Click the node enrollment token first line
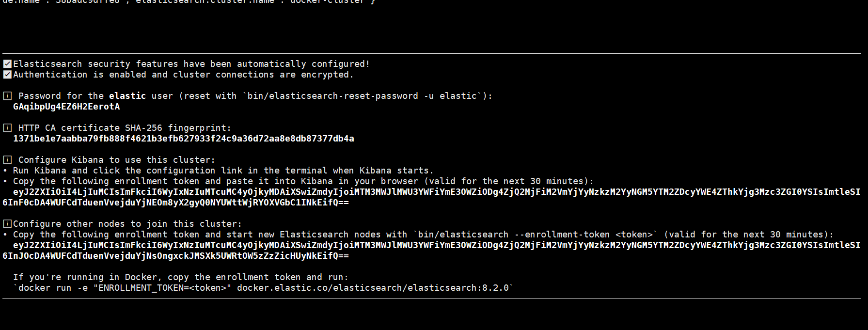This screenshot has height=330, width=868. point(437,245)
